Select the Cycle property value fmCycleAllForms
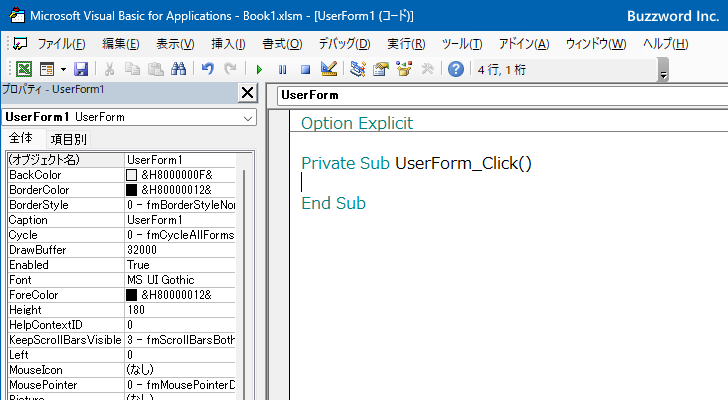This screenshot has width=728, height=400. 180,235
